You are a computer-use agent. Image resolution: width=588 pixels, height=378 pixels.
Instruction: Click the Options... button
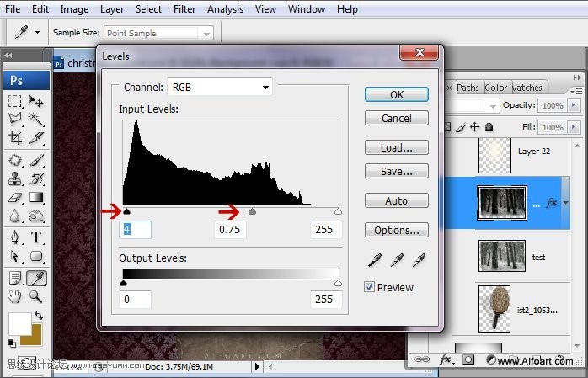coord(397,230)
